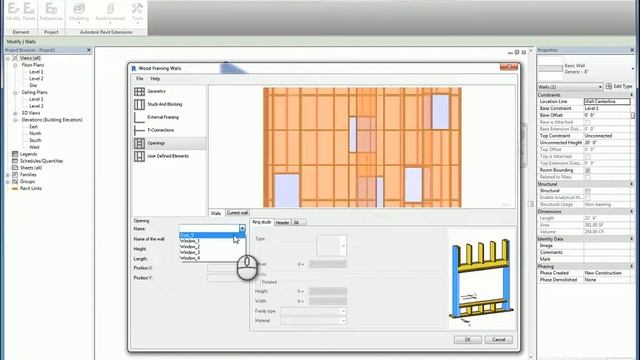Open the External Framing section
Viewport: 640px width, 360px height.
163,118
